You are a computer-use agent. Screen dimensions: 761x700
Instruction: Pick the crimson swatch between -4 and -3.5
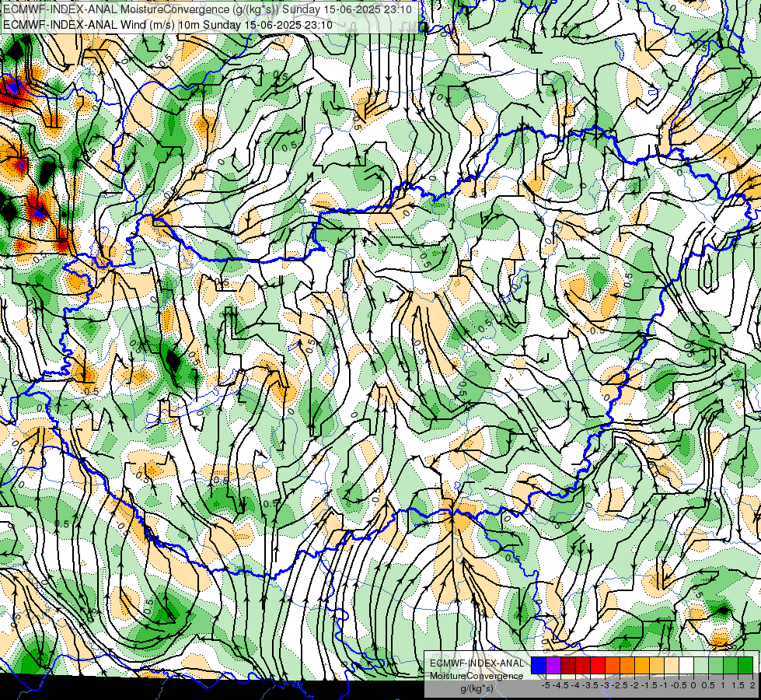click(583, 665)
